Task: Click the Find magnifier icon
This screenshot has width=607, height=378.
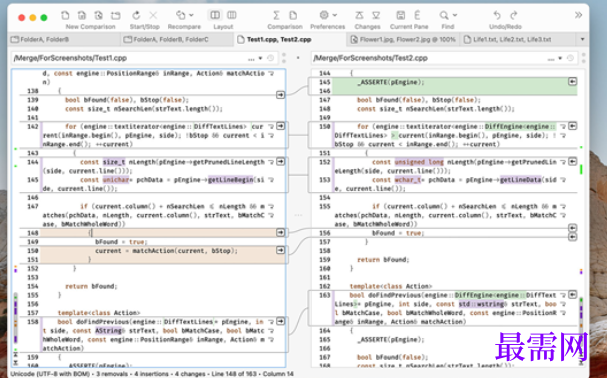Action: (444, 15)
